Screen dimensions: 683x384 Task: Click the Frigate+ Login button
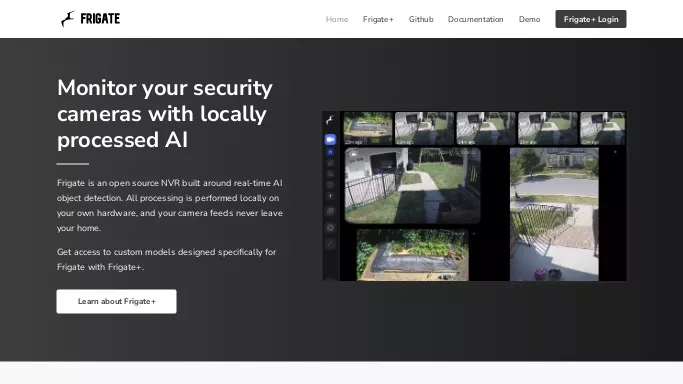[591, 19]
